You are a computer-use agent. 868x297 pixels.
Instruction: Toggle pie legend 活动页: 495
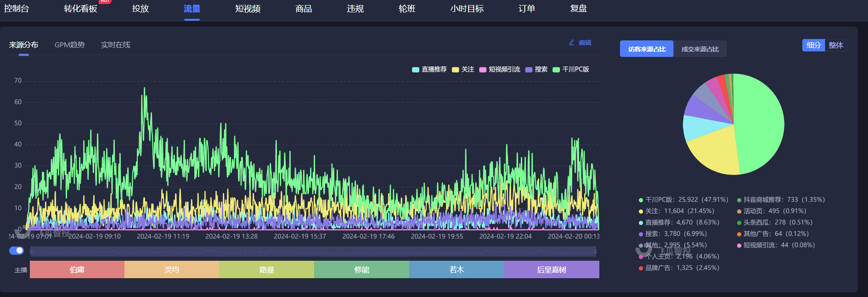click(x=772, y=211)
